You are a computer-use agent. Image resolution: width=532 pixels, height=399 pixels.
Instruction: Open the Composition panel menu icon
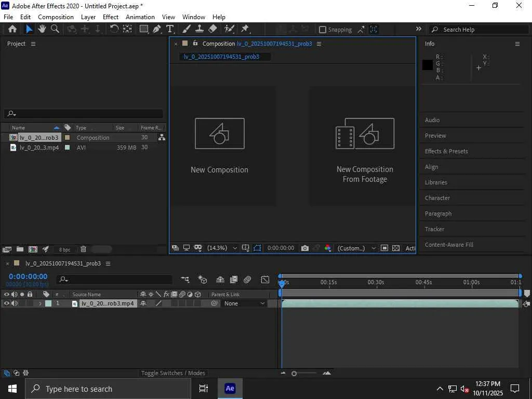point(319,44)
